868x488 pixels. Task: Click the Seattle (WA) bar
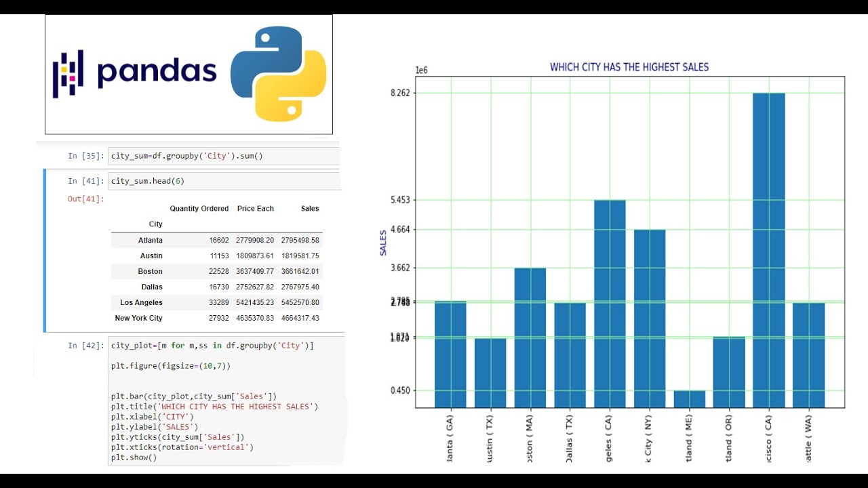click(x=809, y=355)
